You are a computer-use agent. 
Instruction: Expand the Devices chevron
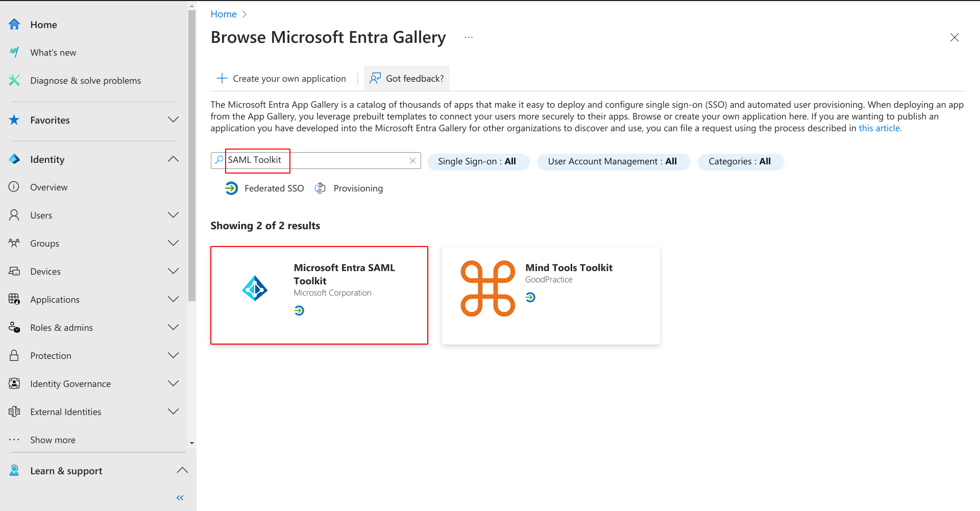pyautogui.click(x=174, y=271)
